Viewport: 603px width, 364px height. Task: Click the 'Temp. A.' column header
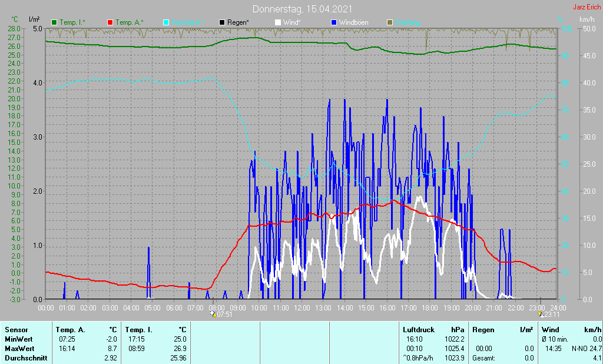(x=71, y=330)
